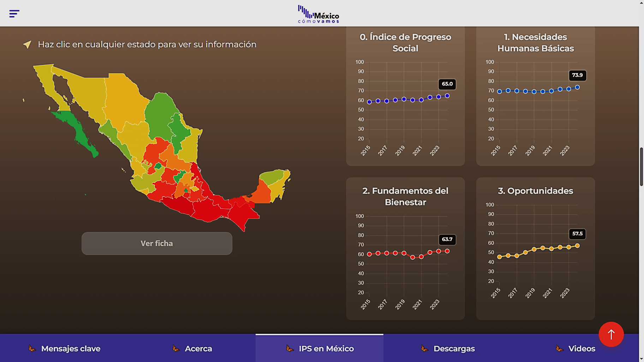The height and width of the screenshot is (362, 644).
Task: Click the México cómo vamos logo
Action: (318, 14)
